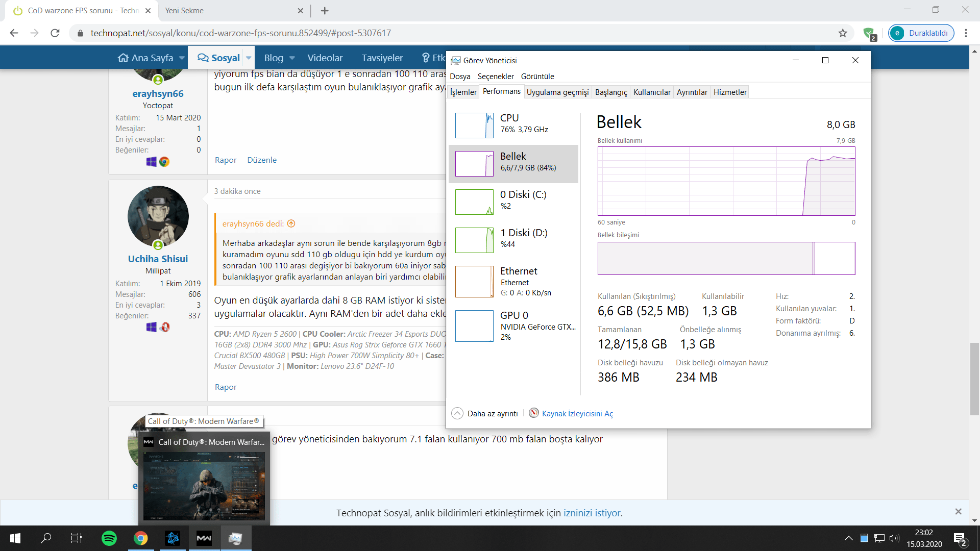Viewport: 980px width, 551px height.
Task: Open the notification center icon
Action: pos(959,539)
